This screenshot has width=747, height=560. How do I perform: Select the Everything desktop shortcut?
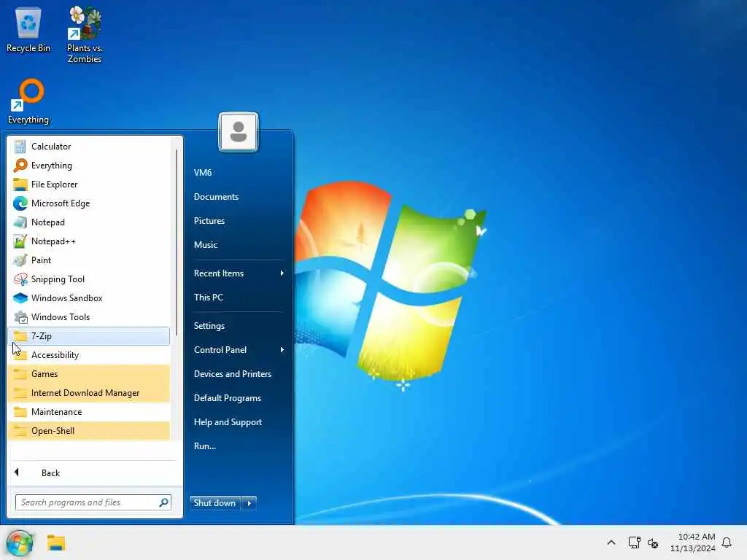(28, 102)
